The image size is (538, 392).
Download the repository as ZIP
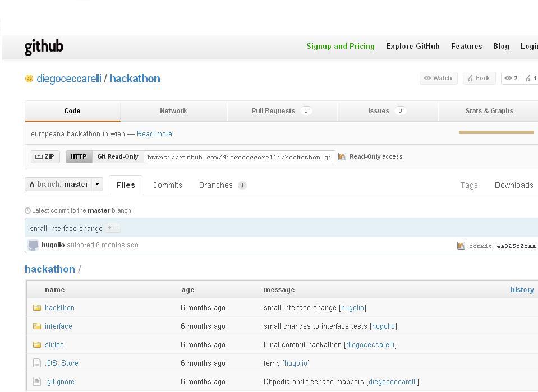click(45, 156)
